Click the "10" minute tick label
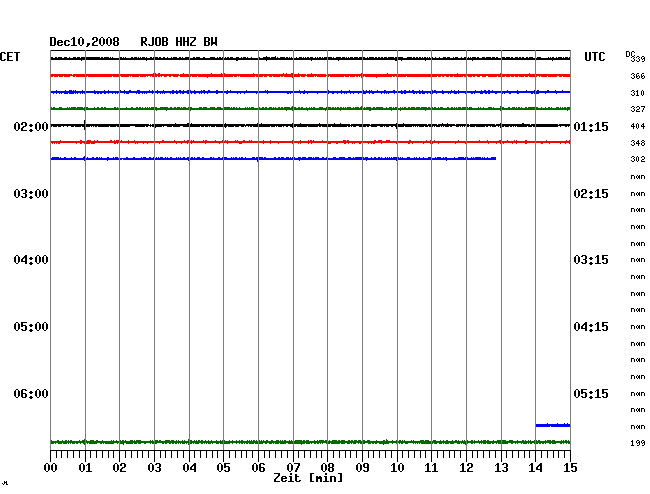 (x=397, y=468)
